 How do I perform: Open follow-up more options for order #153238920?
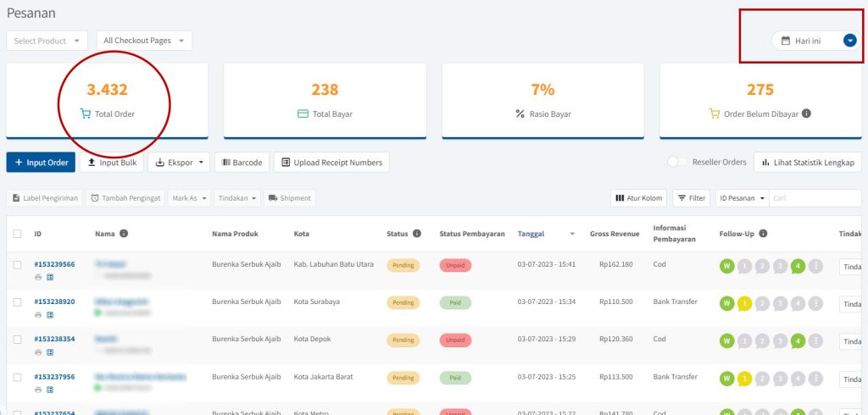pos(815,304)
